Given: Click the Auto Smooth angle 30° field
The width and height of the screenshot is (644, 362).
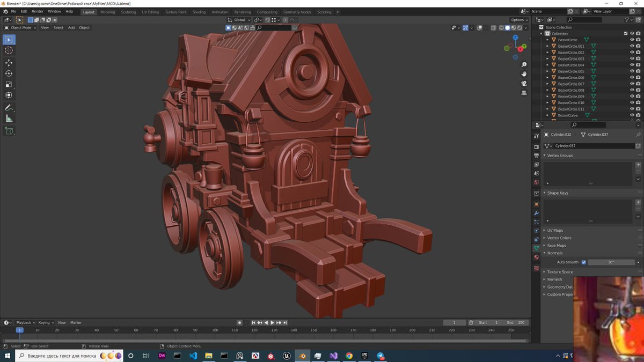Looking at the screenshot, I should click(611, 262).
